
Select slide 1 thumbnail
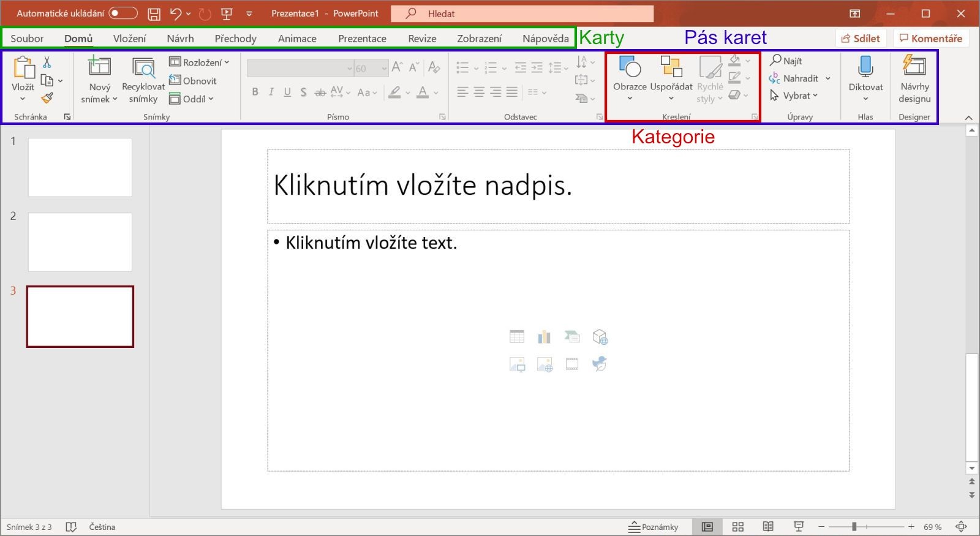pos(80,167)
